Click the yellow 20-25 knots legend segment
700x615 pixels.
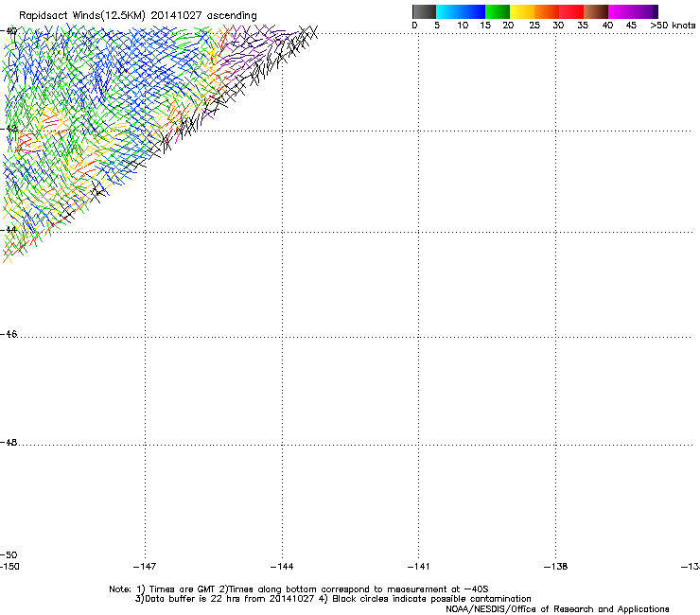click(x=522, y=11)
